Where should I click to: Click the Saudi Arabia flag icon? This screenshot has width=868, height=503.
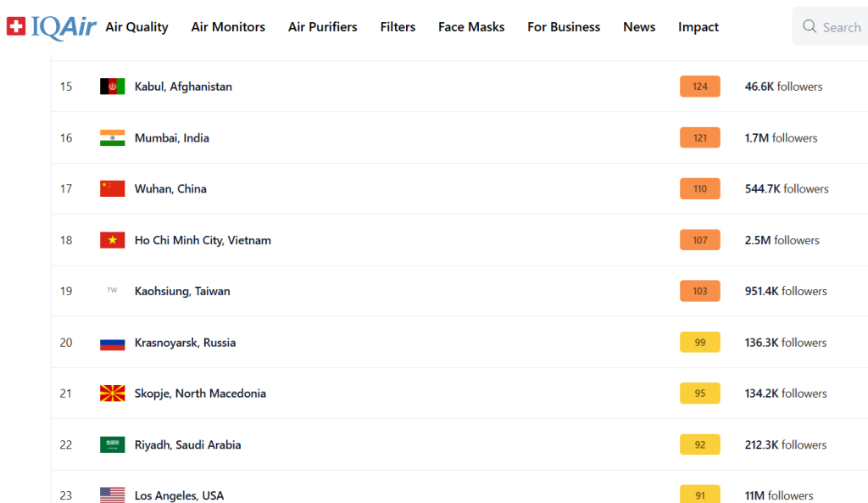click(x=113, y=444)
